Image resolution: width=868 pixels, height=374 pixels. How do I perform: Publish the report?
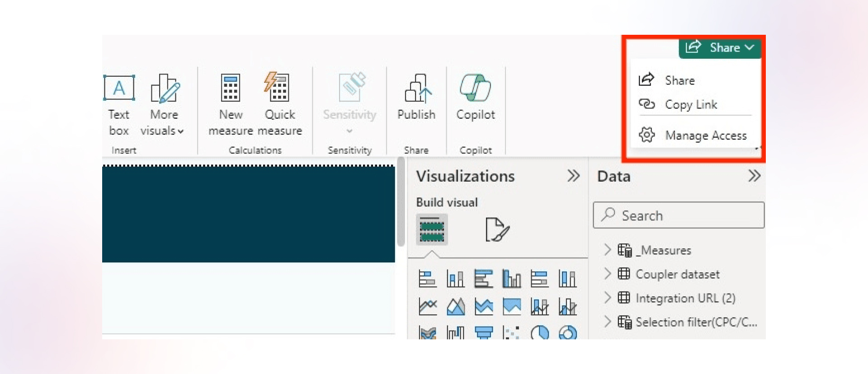tap(416, 98)
